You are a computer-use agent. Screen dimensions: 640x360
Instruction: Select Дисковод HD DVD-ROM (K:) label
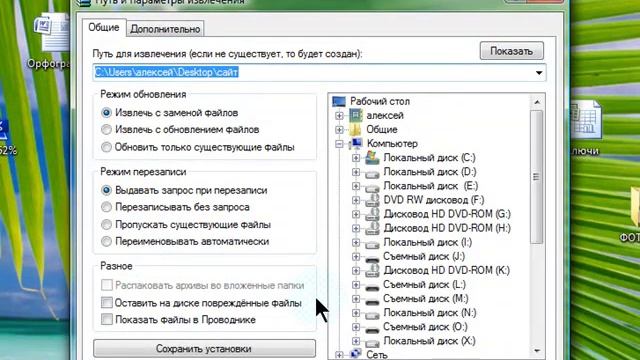[447, 270]
